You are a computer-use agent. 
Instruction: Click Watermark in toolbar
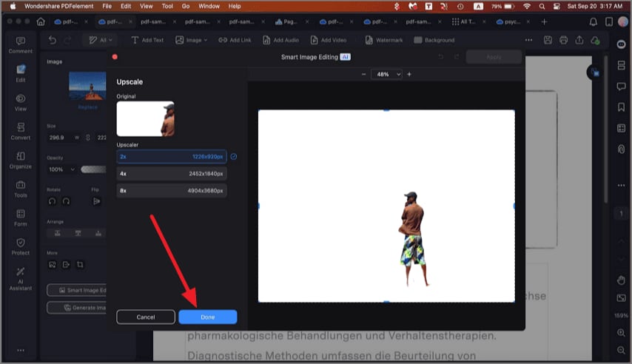(384, 40)
